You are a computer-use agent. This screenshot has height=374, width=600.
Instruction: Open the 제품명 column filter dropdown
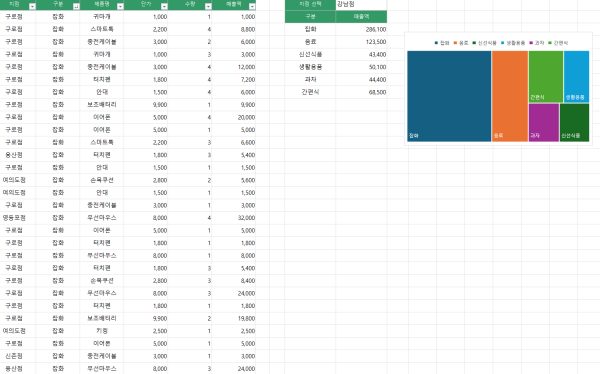tap(120, 6)
